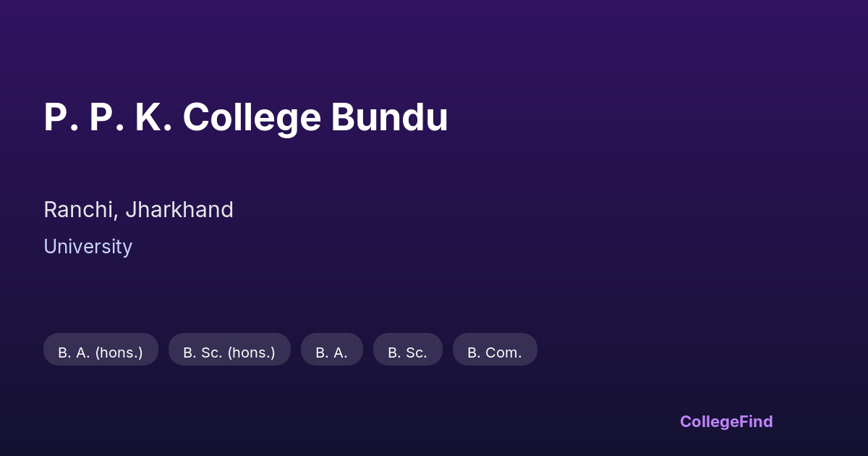Click the P. P. K. initials in the title
This screenshot has width=868, height=456.
click(x=108, y=118)
